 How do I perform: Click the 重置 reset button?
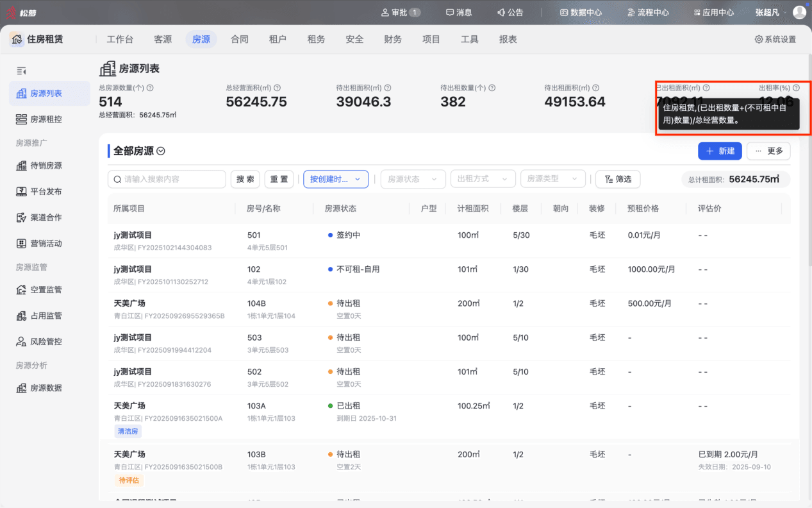279,179
